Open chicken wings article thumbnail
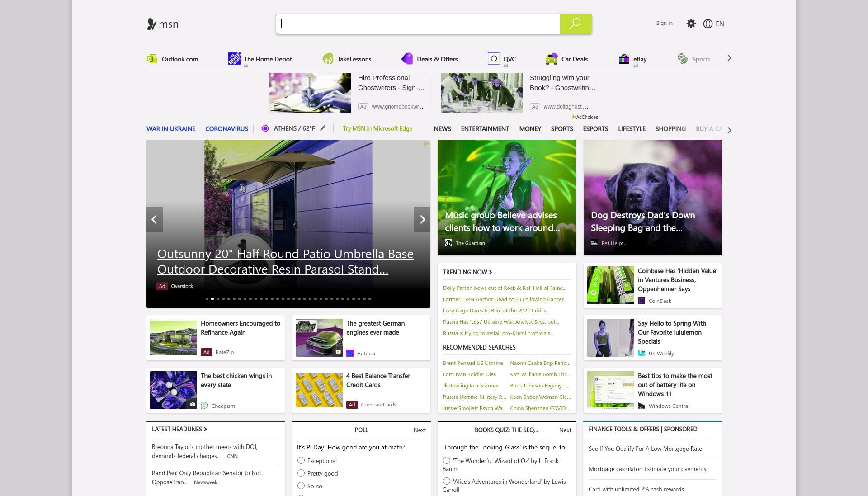 click(174, 390)
